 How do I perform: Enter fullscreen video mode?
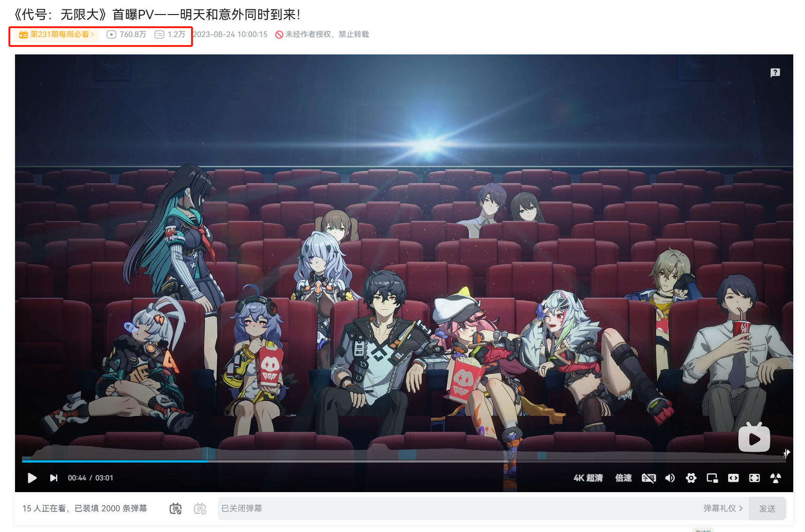tap(754, 478)
